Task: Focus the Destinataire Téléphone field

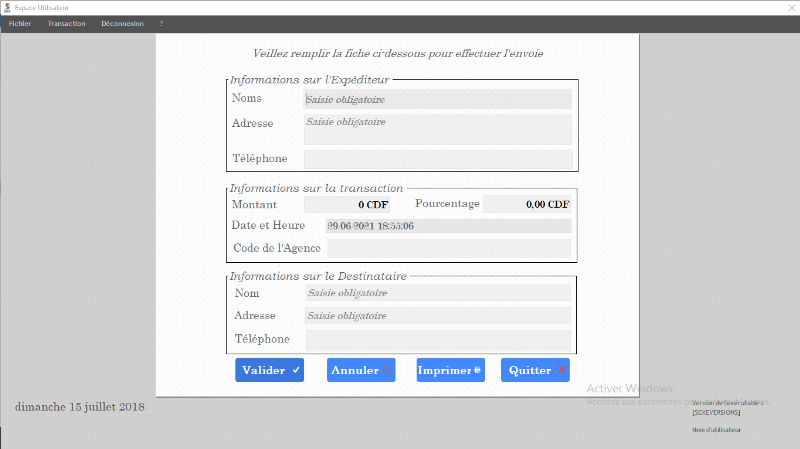Action: pyautogui.click(x=438, y=340)
